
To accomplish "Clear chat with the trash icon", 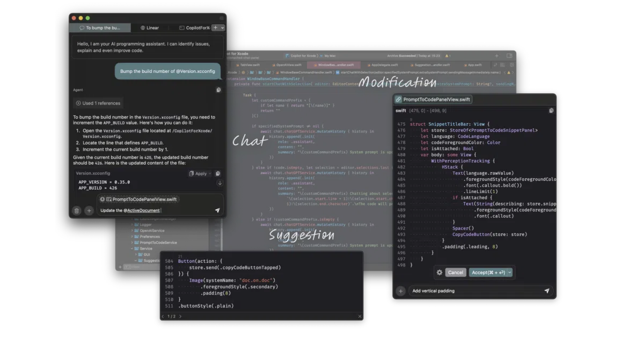I will pos(77,211).
